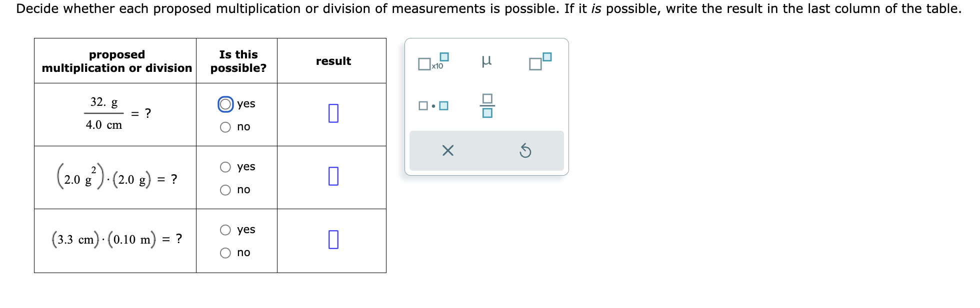Insert the micro (μ) prefix symbol

[487, 61]
